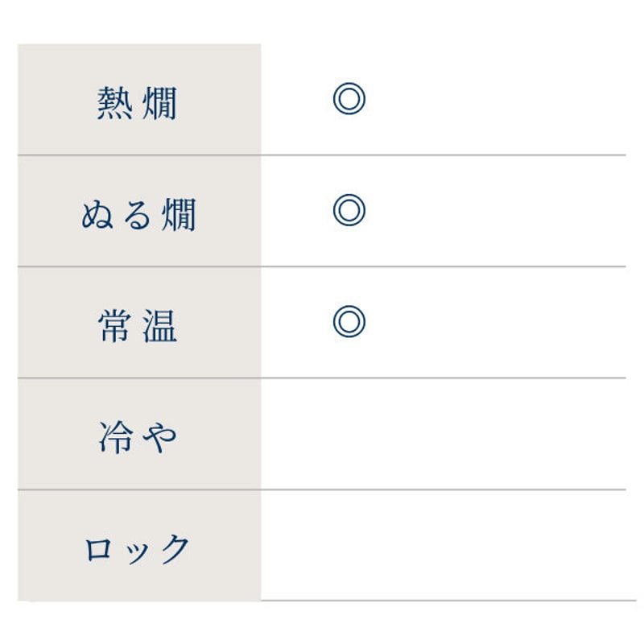Click the divider line between 熱燗 and ぬる燗
This screenshot has width=644, height=644.
[x=321, y=155]
